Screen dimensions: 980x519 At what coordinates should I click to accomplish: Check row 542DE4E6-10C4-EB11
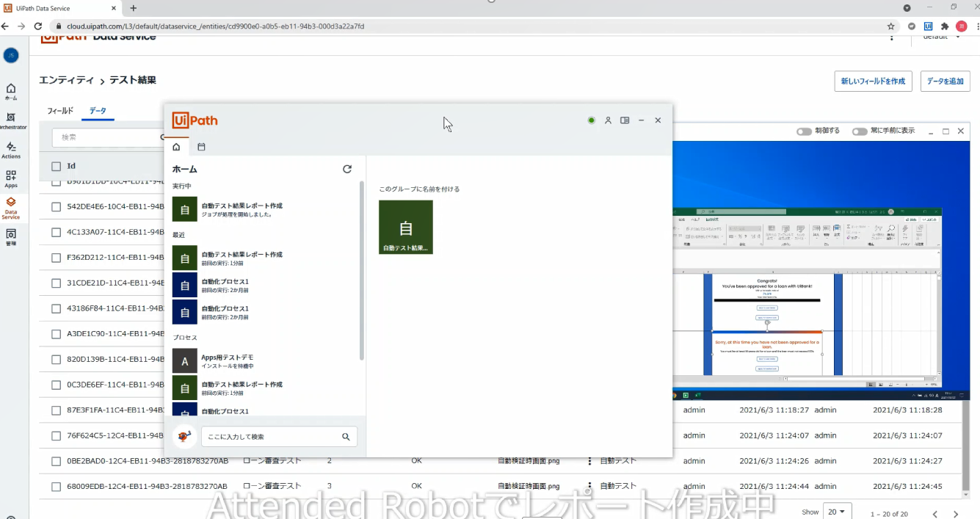[57, 207]
